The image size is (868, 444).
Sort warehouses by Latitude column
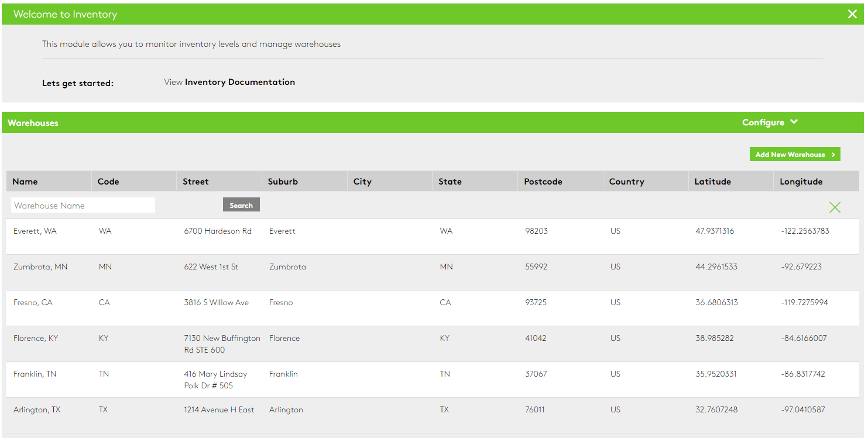[x=712, y=181]
